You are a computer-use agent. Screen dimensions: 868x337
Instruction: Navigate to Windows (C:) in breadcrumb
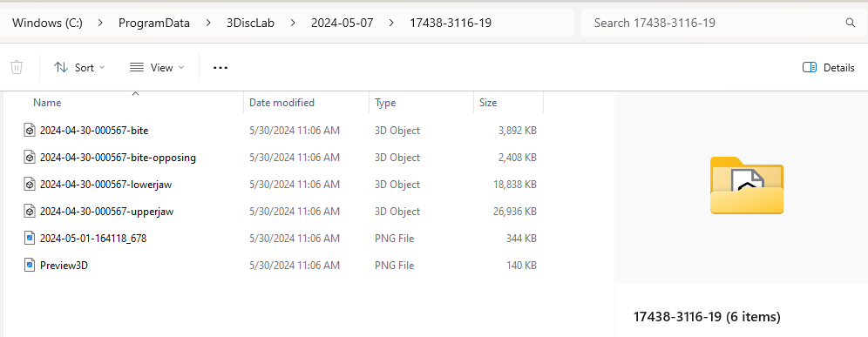coord(48,23)
